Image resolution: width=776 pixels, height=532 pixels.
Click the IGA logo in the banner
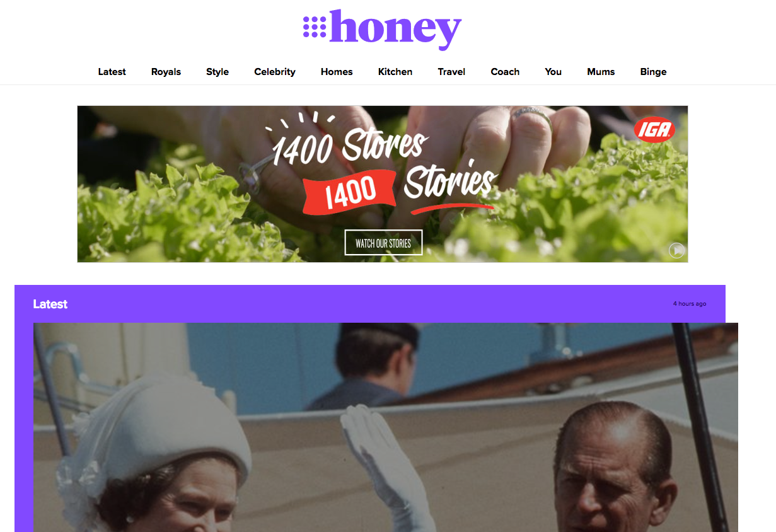pos(654,130)
